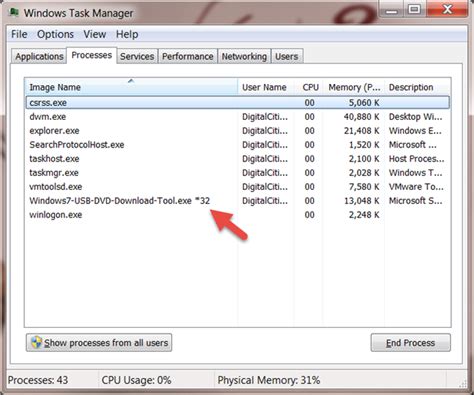474x395 pixels.
Task: Select the winlogon.exe process
Action: coord(238,215)
